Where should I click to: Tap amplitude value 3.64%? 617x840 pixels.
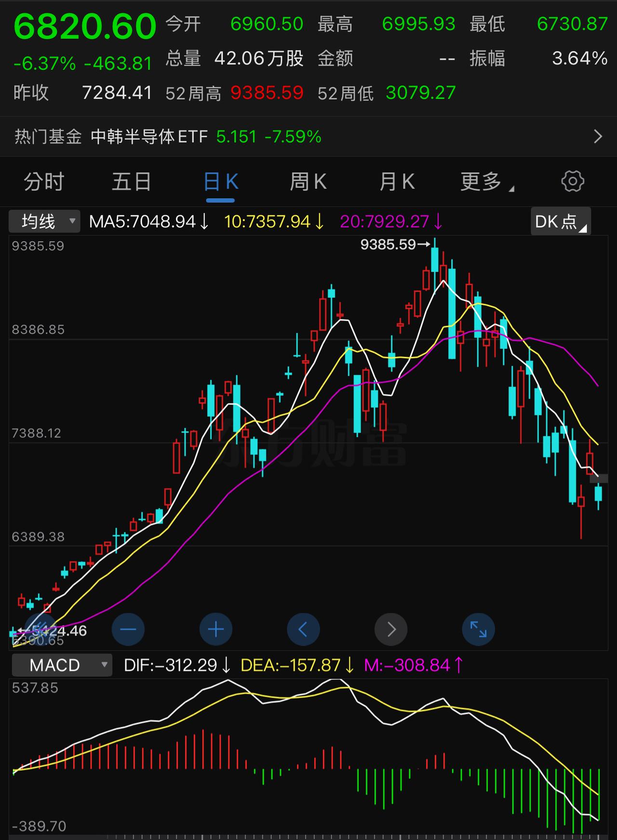tap(580, 58)
